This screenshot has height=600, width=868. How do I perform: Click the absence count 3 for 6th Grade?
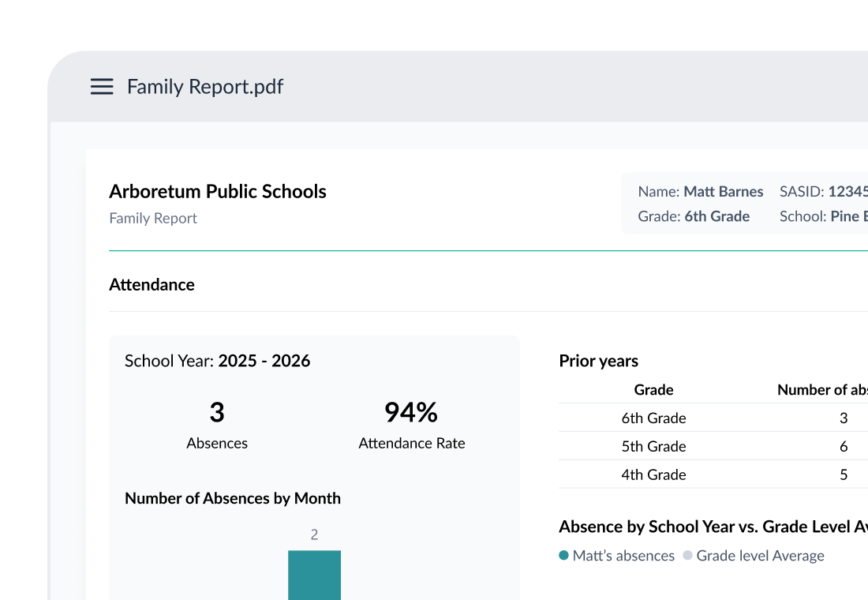point(844,418)
